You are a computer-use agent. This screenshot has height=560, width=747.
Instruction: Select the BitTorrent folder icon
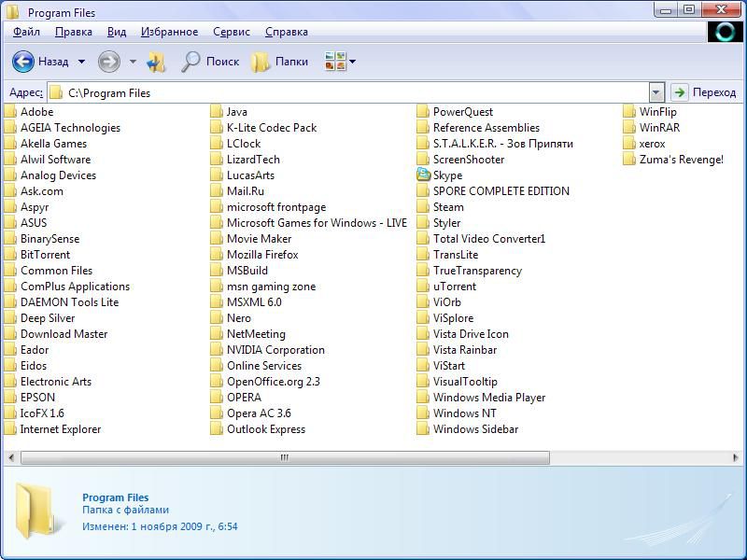tap(10, 255)
